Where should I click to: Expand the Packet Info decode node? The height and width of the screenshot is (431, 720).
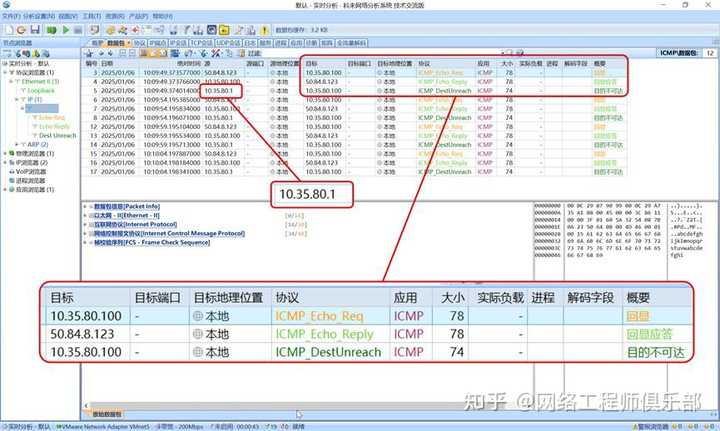(87, 205)
